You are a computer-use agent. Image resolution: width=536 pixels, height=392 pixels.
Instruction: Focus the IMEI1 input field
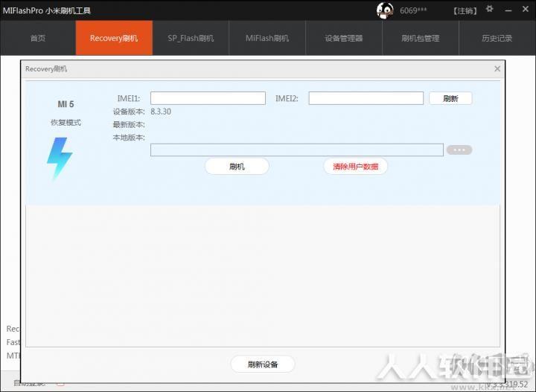208,98
